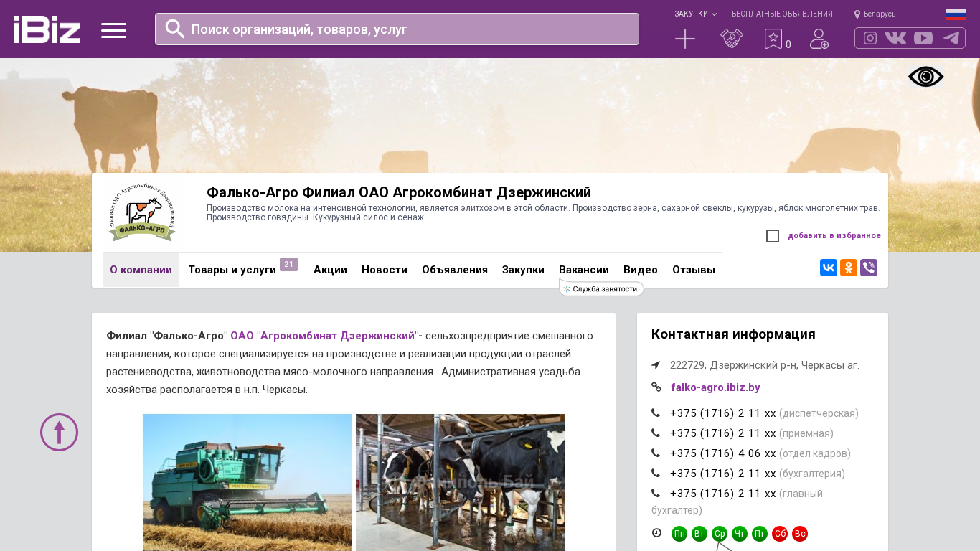Open iBiz VK page in header
Viewport: 980px width, 551px height.
pos(895,38)
